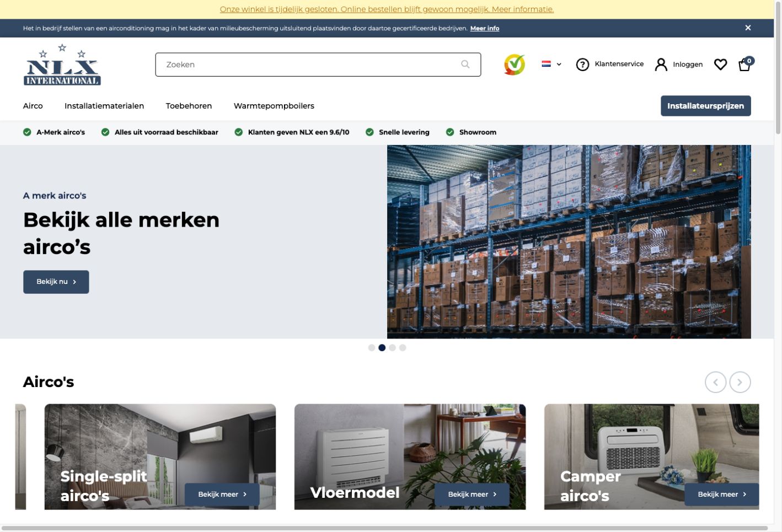This screenshot has width=782, height=532.
Task: Click the warehouse banner image
Action: click(569, 241)
